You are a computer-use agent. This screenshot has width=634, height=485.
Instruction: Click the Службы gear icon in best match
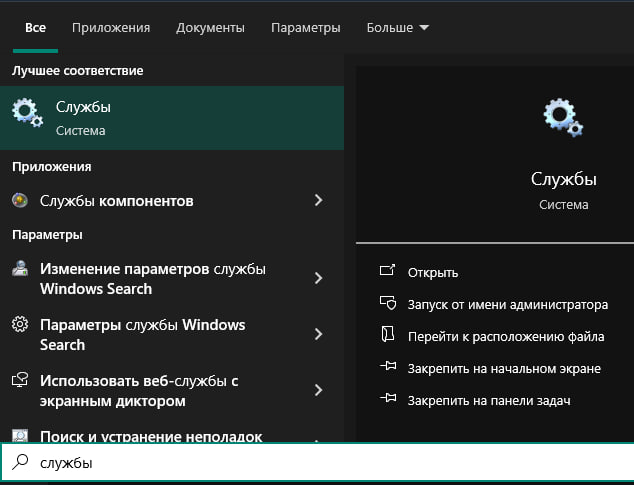tap(27, 113)
